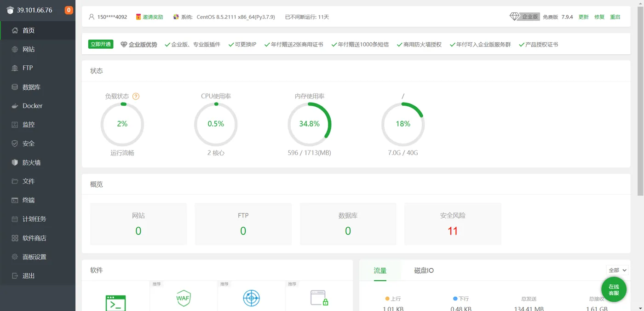The width and height of the screenshot is (644, 311).
Task: Click the 退出 logout icon in sidebar
Action: pos(15,276)
